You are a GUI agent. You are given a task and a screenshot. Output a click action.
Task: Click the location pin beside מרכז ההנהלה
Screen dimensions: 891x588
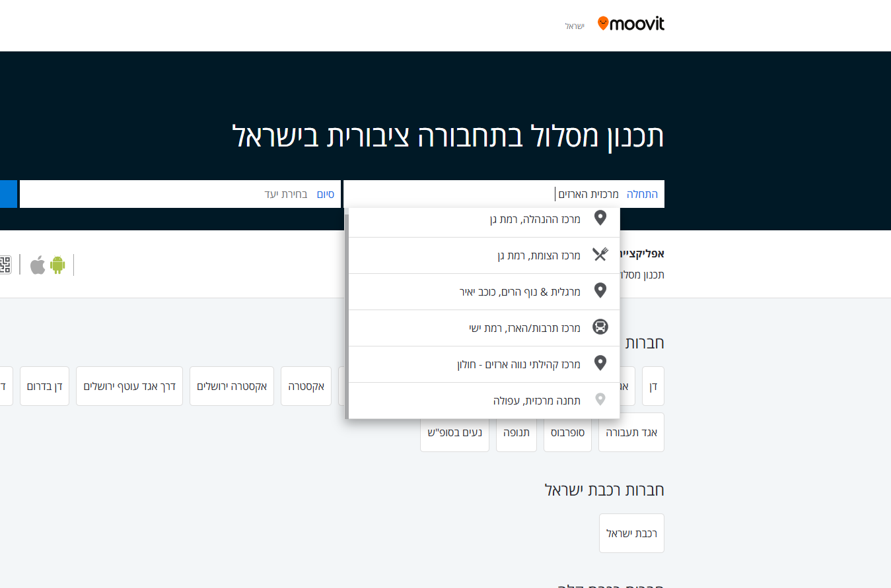coord(600,218)
